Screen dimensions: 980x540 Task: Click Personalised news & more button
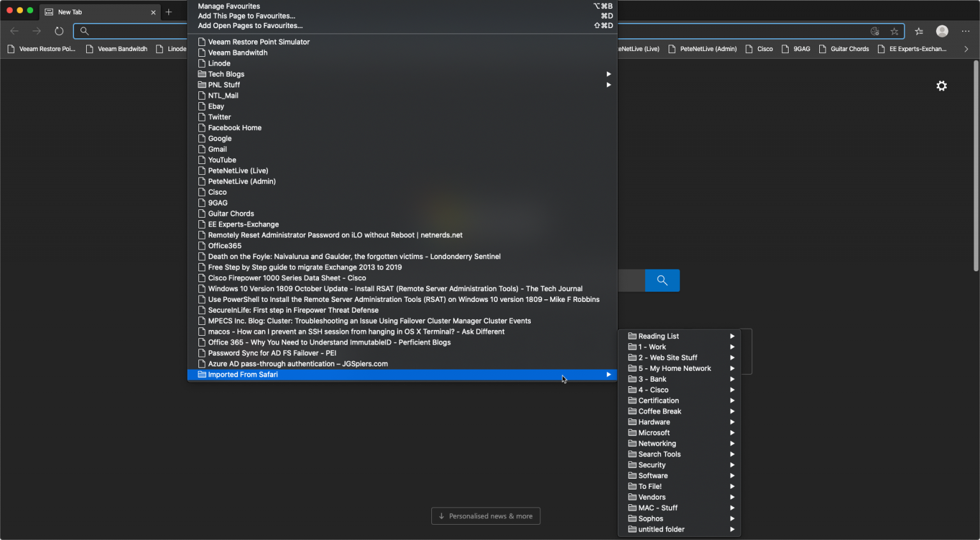click(486, 516)
